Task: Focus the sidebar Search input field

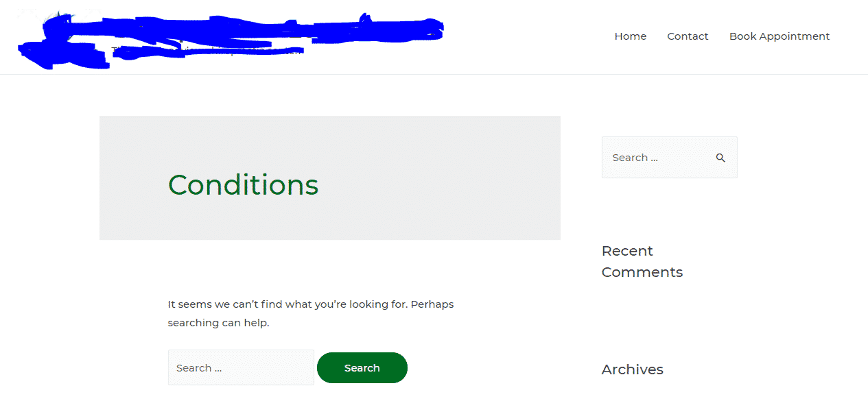Action: (x=655, y=158)
